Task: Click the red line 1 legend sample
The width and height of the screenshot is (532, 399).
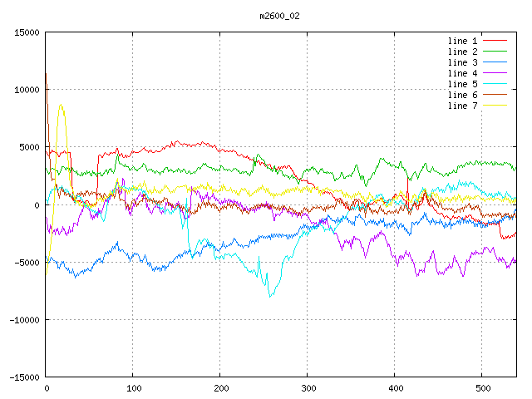Action: tap(495, 41)
